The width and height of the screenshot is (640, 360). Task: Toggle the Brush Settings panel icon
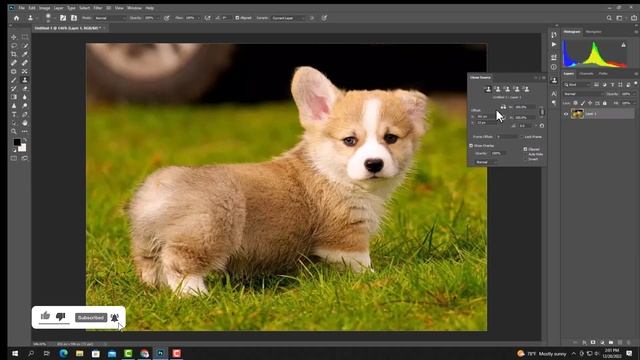point(63,18)
